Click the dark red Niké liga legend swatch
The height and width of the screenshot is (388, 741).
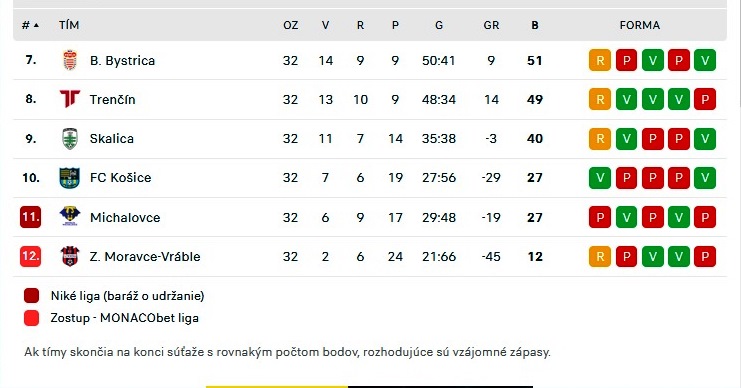click(32, 296)
